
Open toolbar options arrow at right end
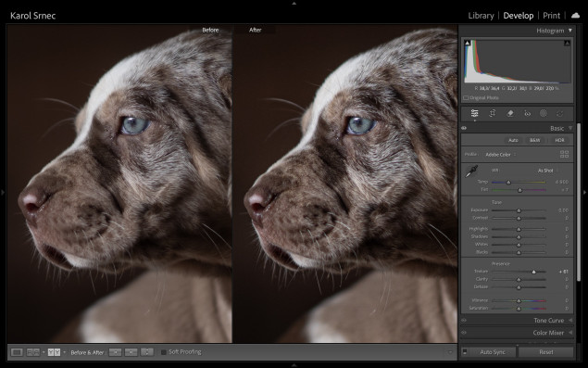(x=450, y=352)
